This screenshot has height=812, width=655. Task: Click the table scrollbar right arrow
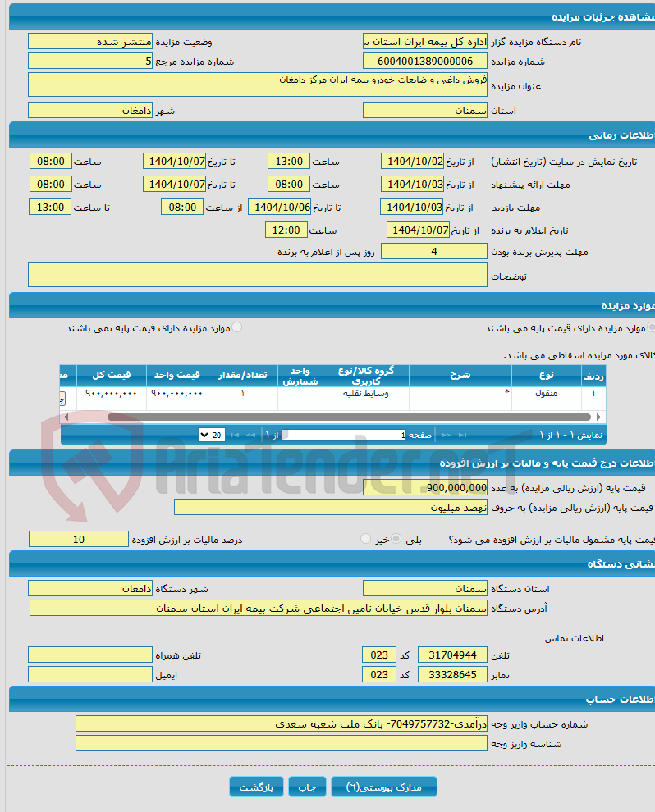click(x=598, y=417)
